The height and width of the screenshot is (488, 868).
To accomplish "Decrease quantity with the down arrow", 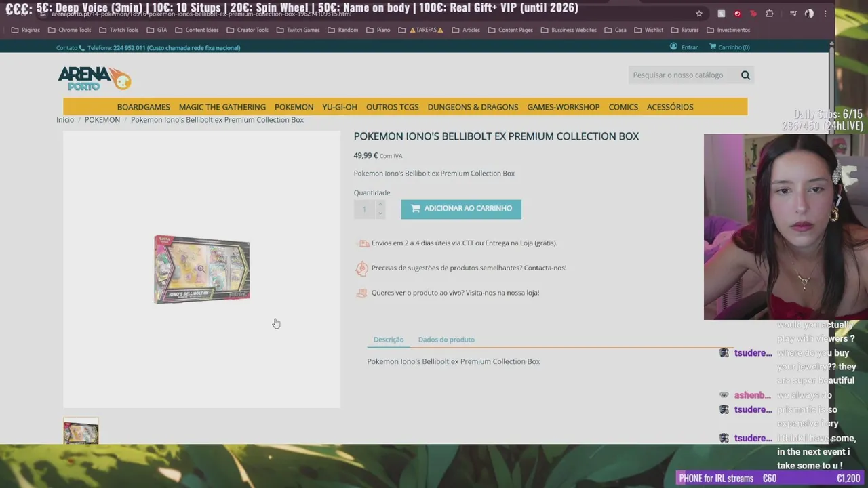I will coord(380,213).
